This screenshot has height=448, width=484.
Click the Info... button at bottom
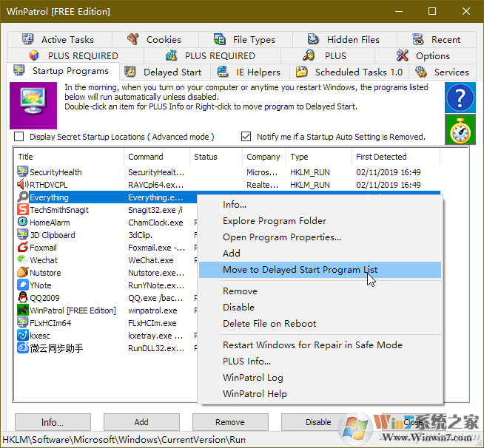[x=53, y=422]
